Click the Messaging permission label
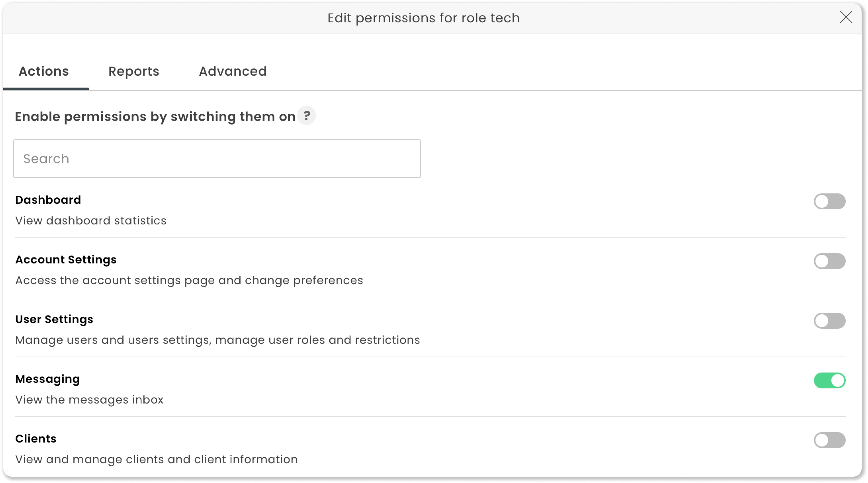 pyautogui.click(x=48, y=379)
